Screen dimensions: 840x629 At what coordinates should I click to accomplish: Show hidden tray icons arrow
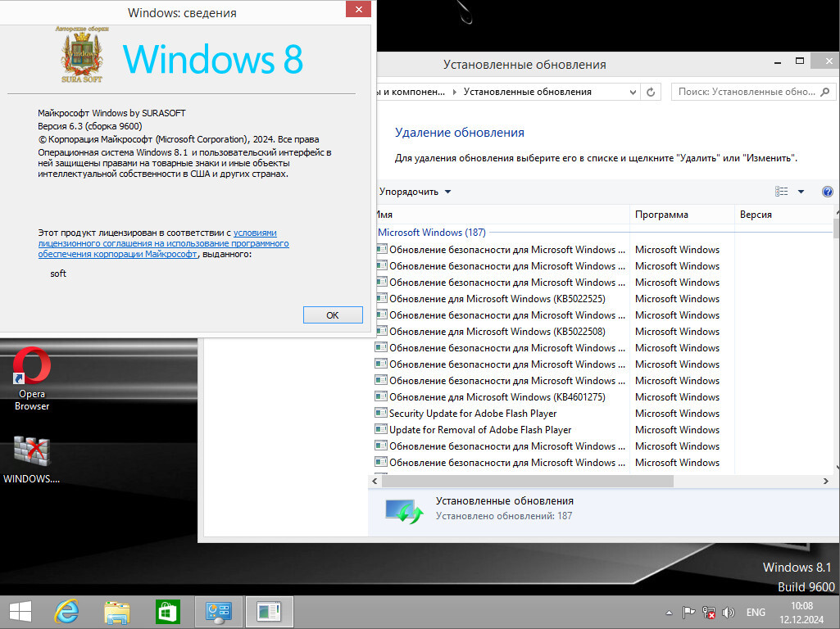pos(669,613)
